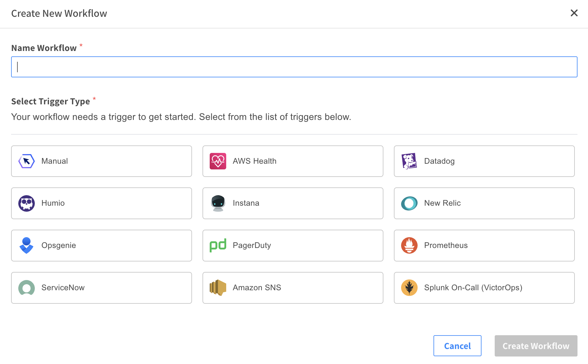Select the ServiceNow ring icon

point(26,288)
